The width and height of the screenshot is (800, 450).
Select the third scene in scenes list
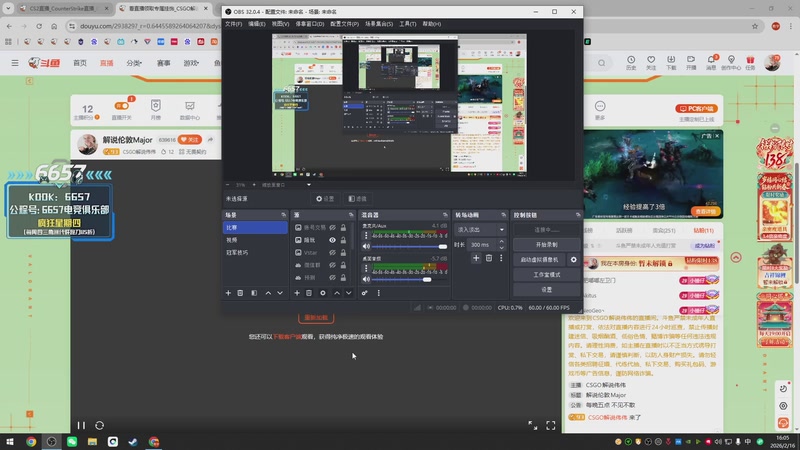(255, 253)
